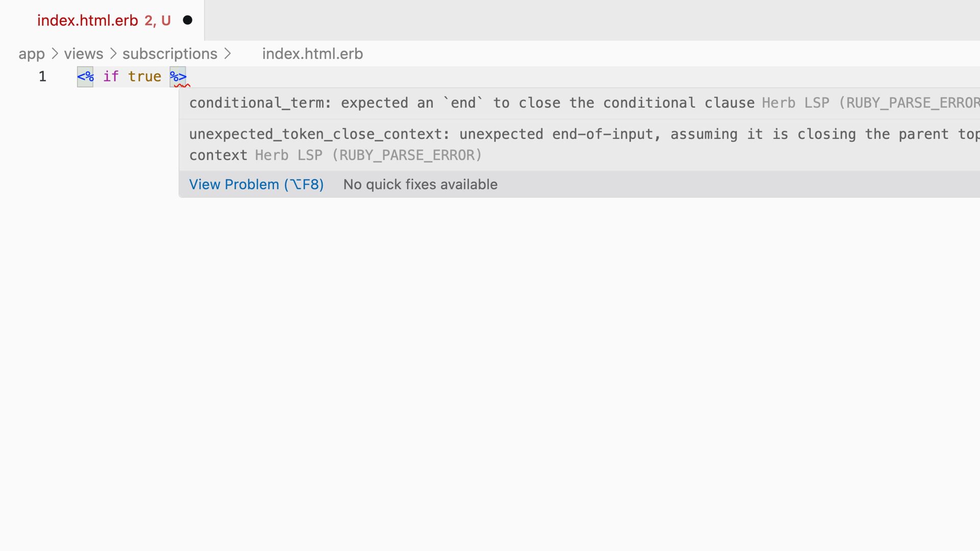The width and height of the screenshot is (980, 551).
Task: Click the conditional_term error message
Action: click(472, 103)
